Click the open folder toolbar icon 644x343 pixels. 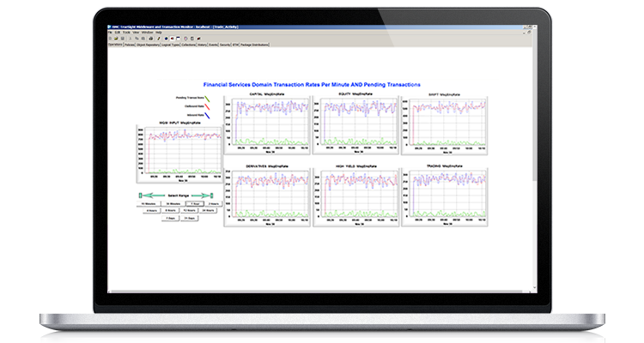116,39
